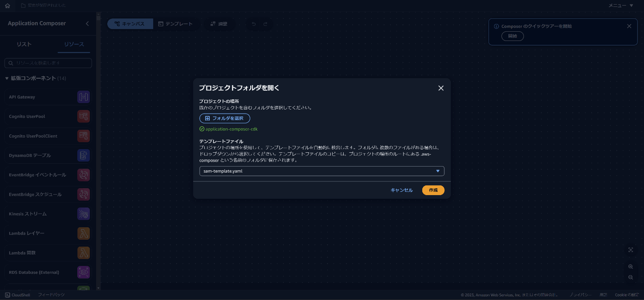Screen dimensions: 644x300
Task: Start the Composer quick tour with 開始
Action: coord(512,36)
